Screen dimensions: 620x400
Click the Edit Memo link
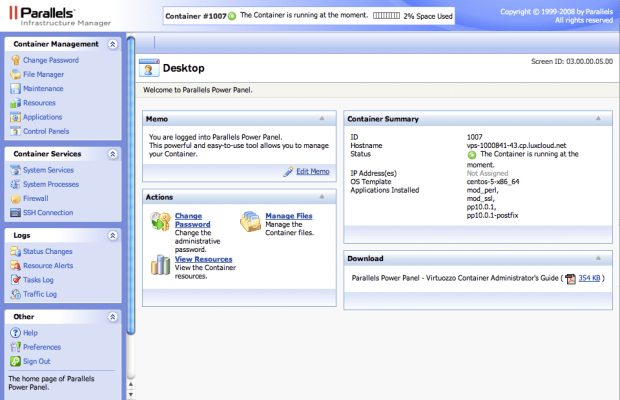tap(313, 172)
